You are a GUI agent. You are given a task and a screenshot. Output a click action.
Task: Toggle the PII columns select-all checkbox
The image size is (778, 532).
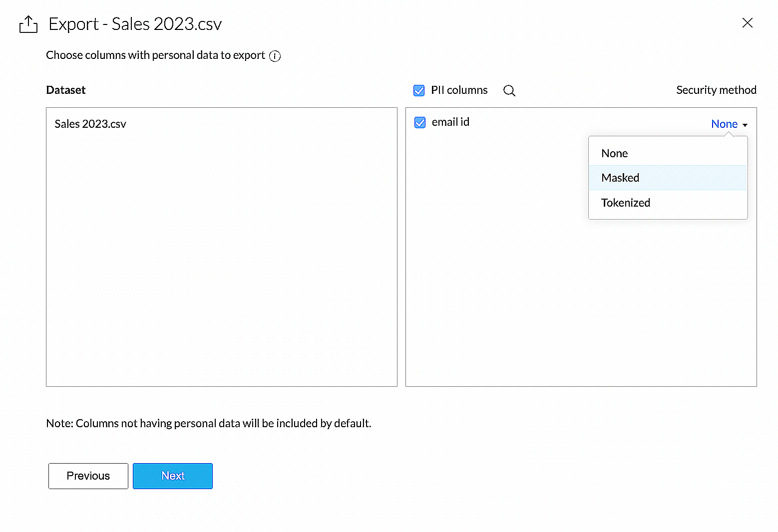[419, 90]
